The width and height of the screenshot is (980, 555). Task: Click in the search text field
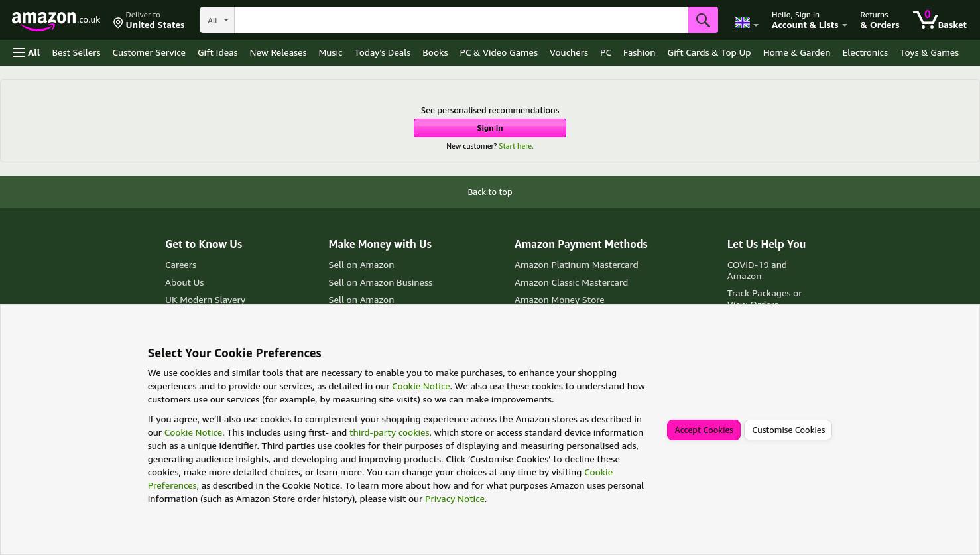pyautogui.click(x=461, y=20)
